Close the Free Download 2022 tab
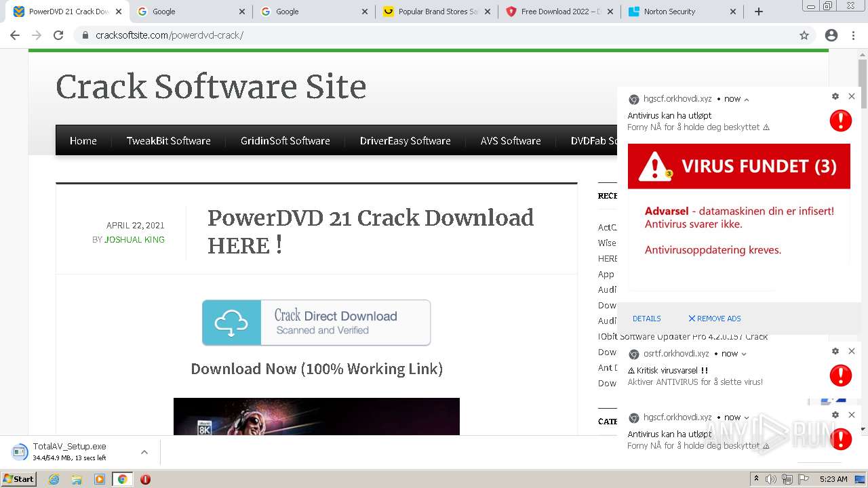 click(x=610, y=12)
